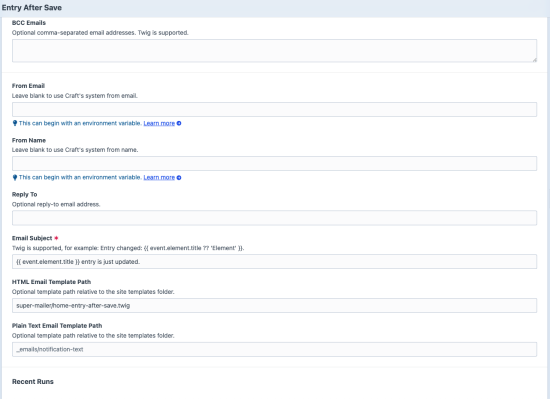The width and height of the screenshot is (550, 399).
Task: Open Learn more link under From Name
Action: coord(159,177)
